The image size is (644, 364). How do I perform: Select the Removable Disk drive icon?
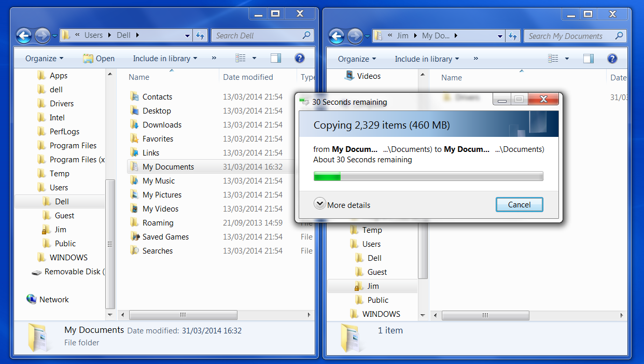pos(36,272)
